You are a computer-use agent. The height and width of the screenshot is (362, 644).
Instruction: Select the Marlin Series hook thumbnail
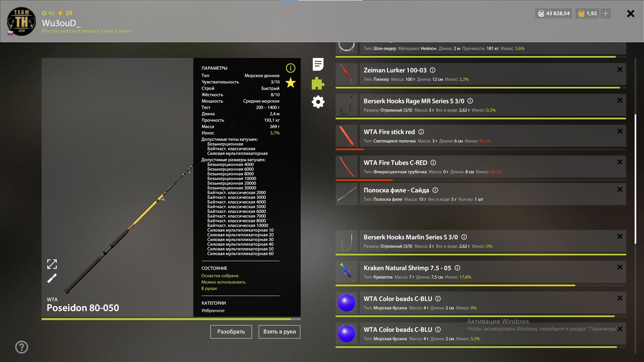pyautogui.click(x=347, y=241)
